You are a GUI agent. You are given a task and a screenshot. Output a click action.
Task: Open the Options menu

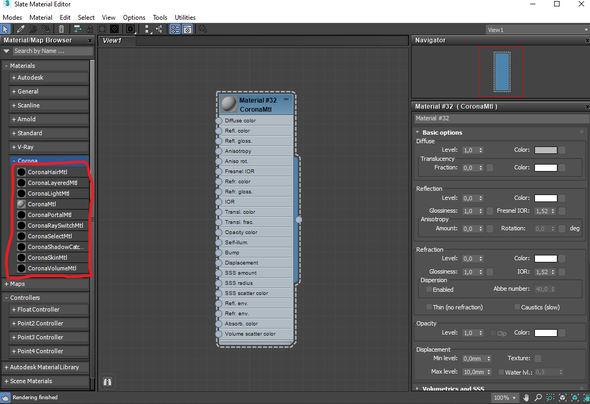(x=134, y=17)
